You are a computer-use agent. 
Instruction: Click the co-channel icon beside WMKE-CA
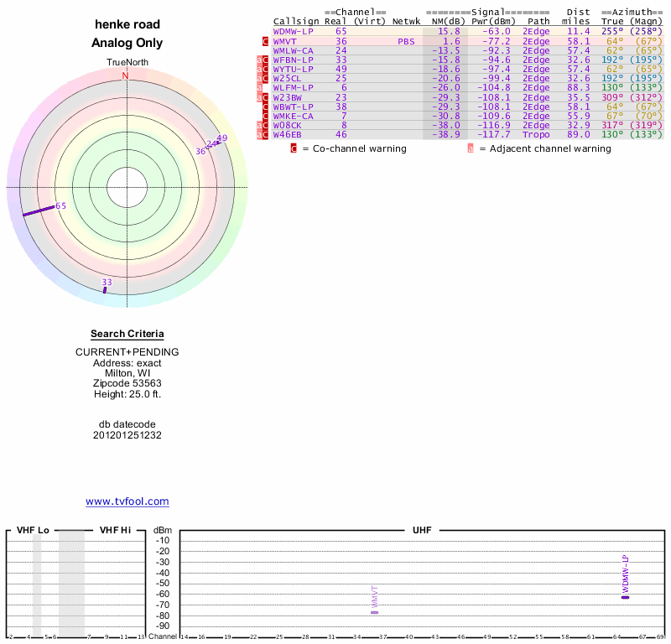click(265, 116)
